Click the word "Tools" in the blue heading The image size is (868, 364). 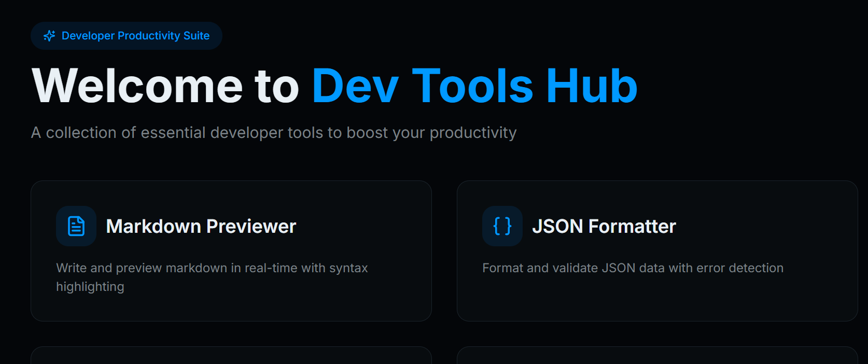(472, 86)
